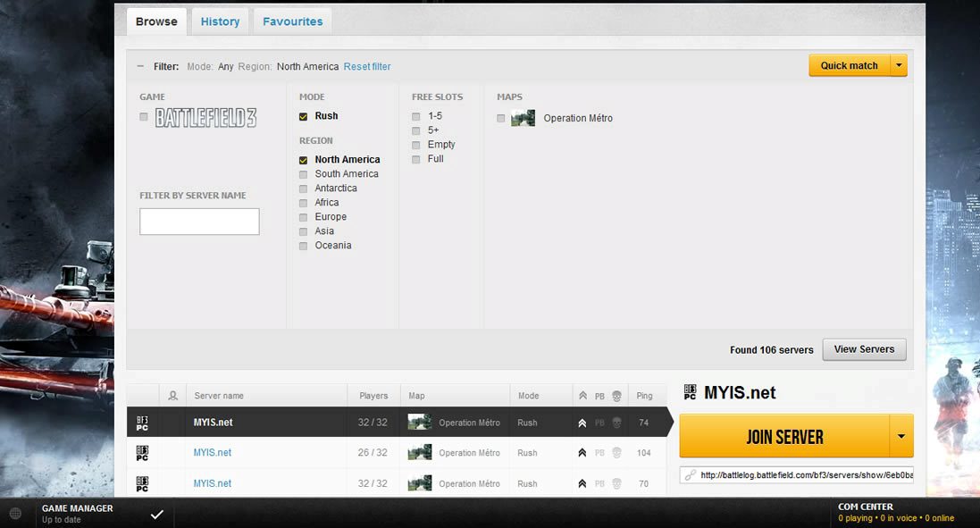
Task: Open the MYIS.net server with 70 ping
Action: click(x=212, y=483)
